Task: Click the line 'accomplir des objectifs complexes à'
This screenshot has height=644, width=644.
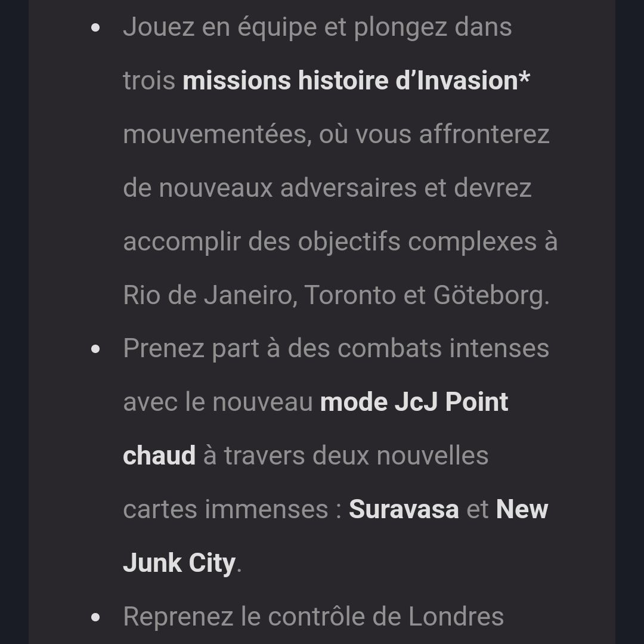Action: coord(340,241)
